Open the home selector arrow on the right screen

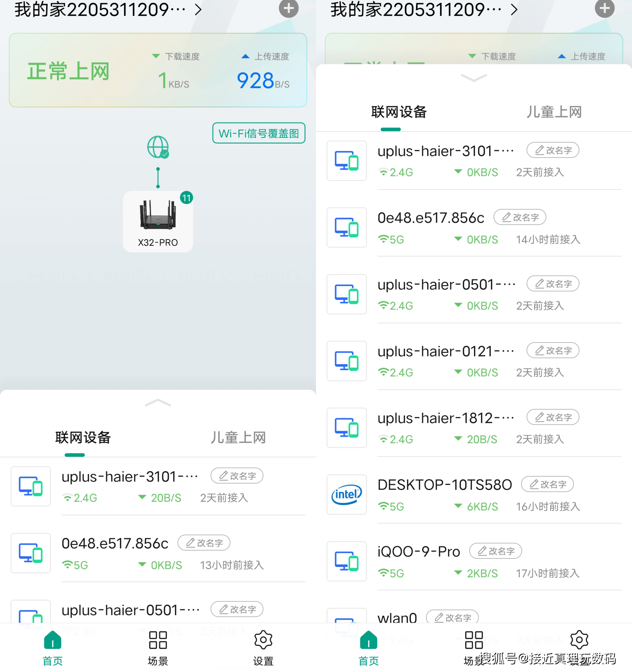[514, 10]
